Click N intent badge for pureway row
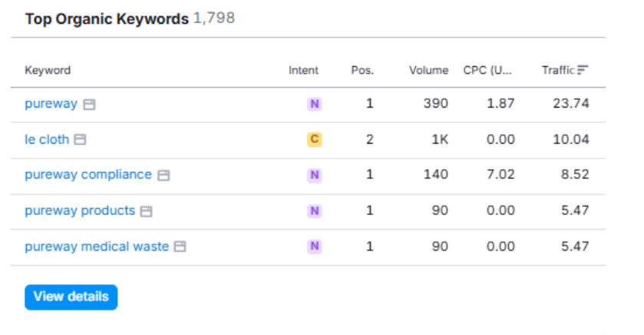The image size is (644, 335). click(315, 104)
